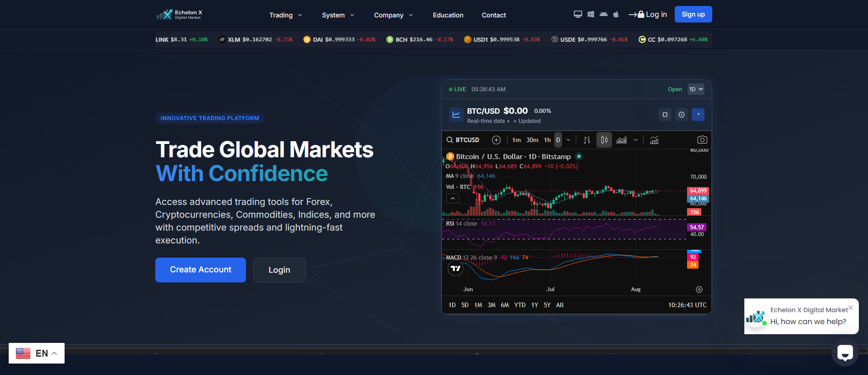Viewport: 868px width, 375px height.
Task: Click the TradingView logo on chart
Action: [455, 268]
